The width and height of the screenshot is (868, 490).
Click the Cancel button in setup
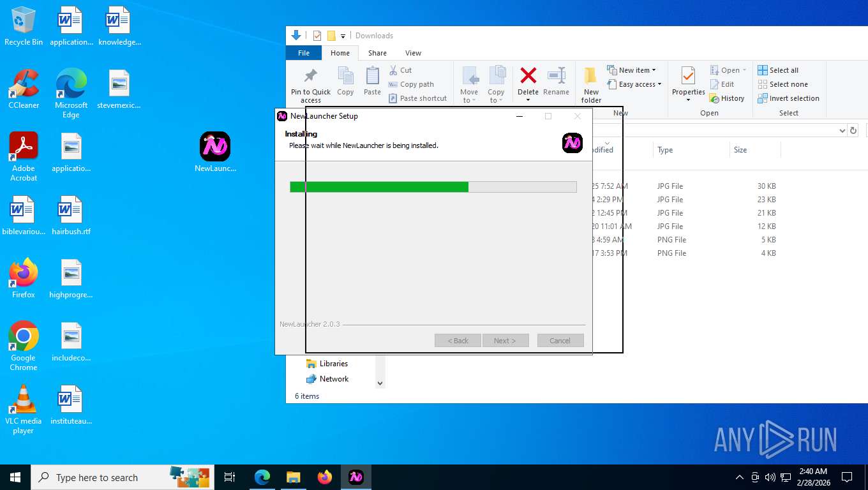coord(560,341)
